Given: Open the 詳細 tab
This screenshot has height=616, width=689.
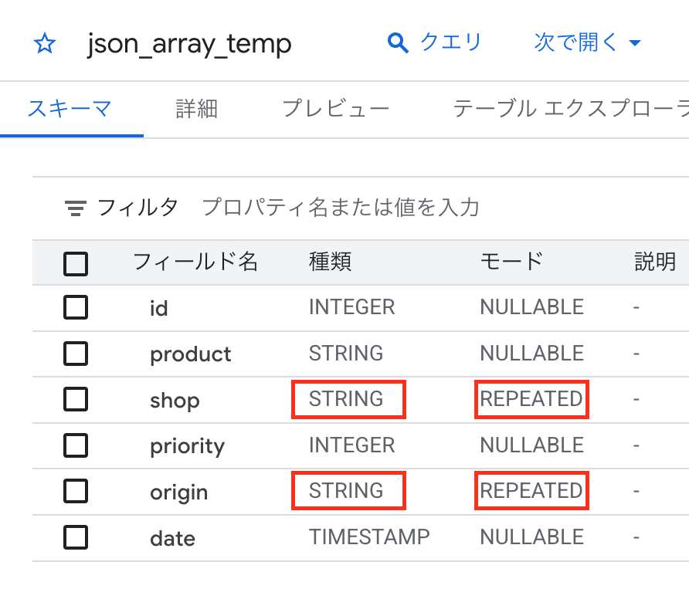Looking at the screenshot, I should tap(196, 109).
